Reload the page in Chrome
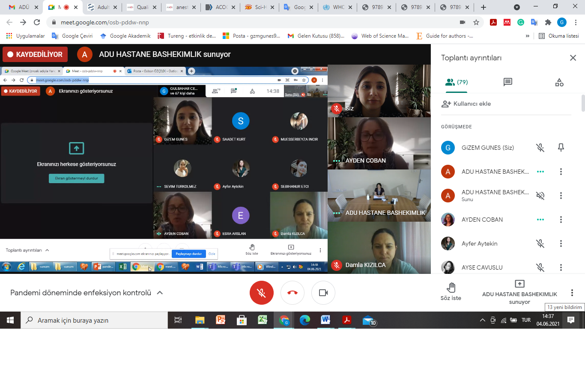Image resolution: width=585 pixels, height=392 pixels. [x=37, y=22]
